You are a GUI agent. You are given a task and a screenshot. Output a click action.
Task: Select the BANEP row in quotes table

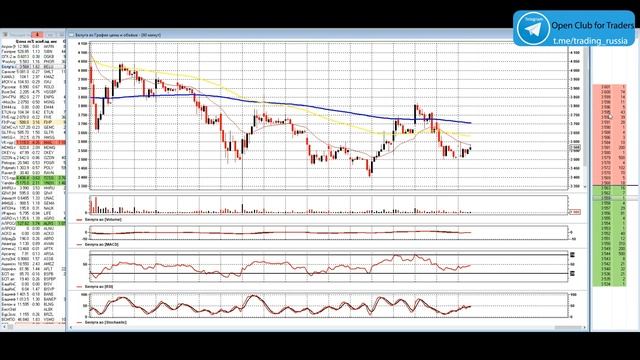point(33,299)
